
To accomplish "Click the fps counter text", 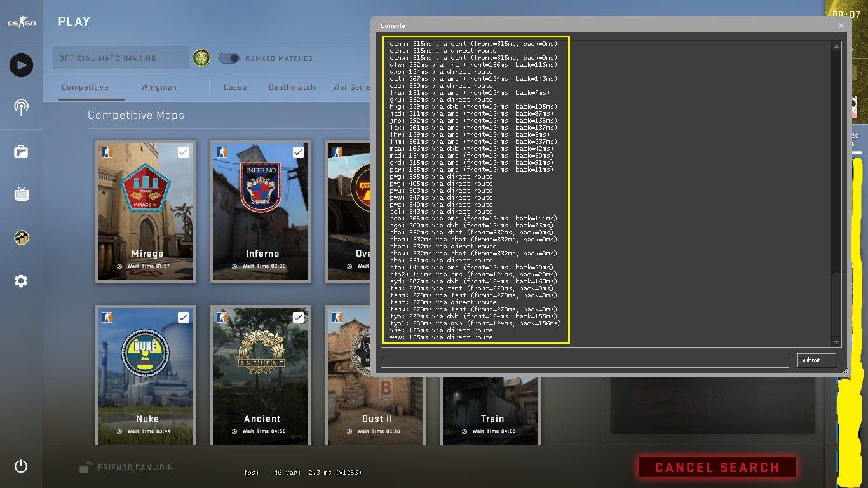I will coord(303,473).
